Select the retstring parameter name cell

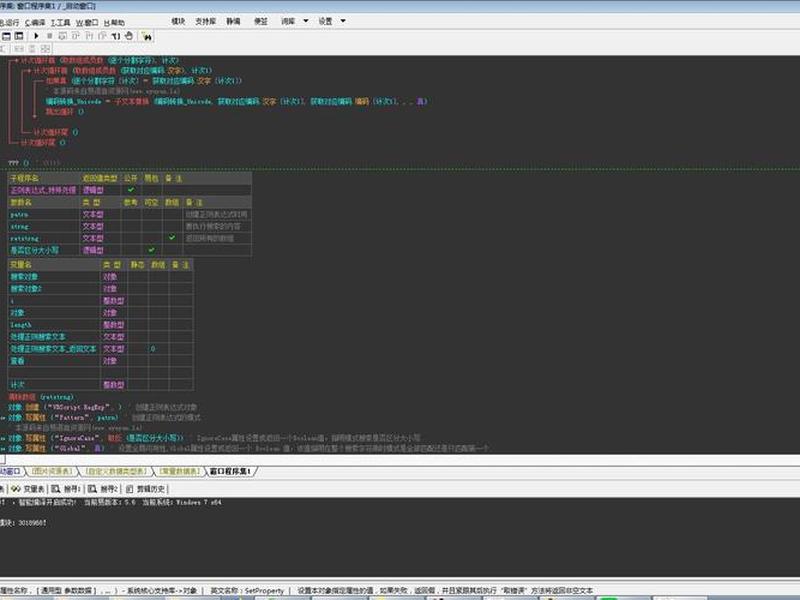point(44,238)
